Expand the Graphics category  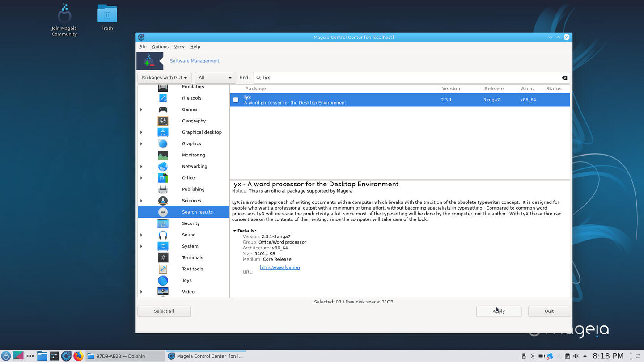(x=141, y=143)
